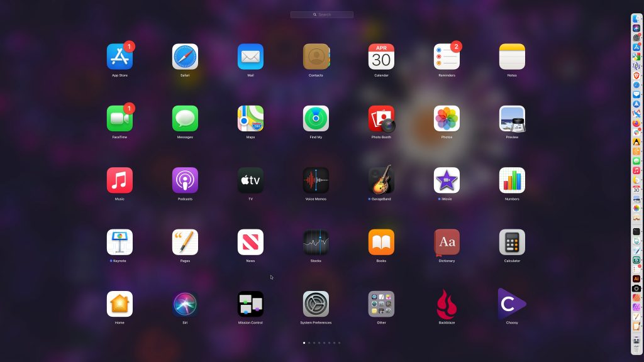The image size is (644, 362).
Task: Launch GarageBand from Launchpad
Action: 381,180
